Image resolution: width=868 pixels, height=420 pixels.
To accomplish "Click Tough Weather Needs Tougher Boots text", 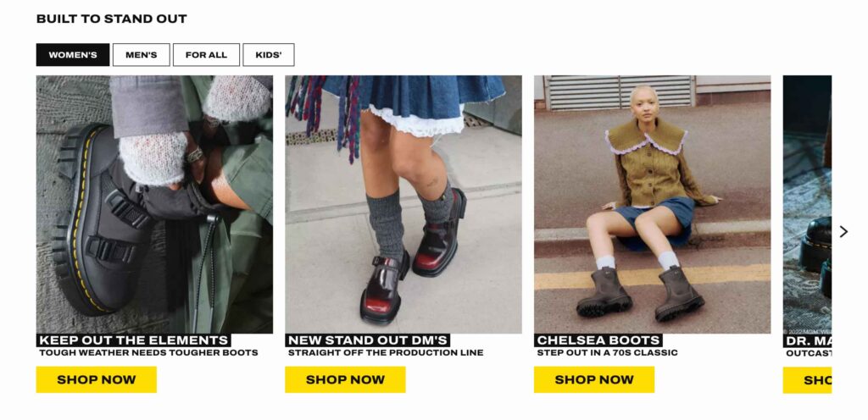I will click(x=148, y=352).
